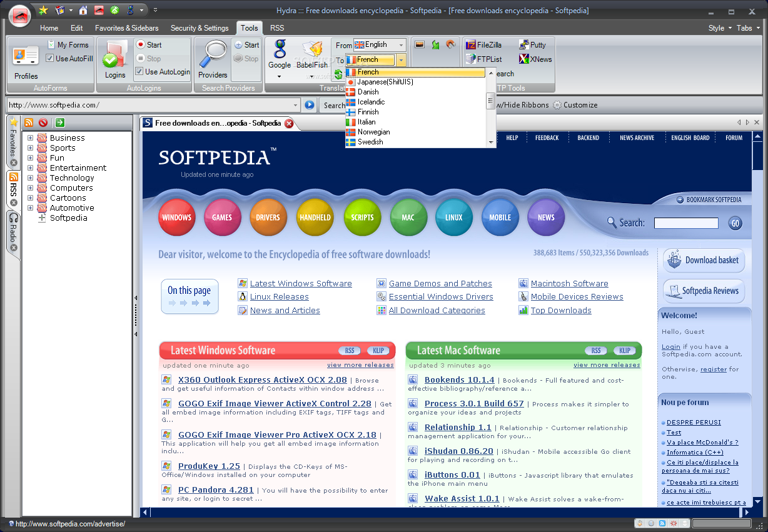768x532 pixels.
Task: Click the blue Go arrow next to address bar
Action: (310, 105)
